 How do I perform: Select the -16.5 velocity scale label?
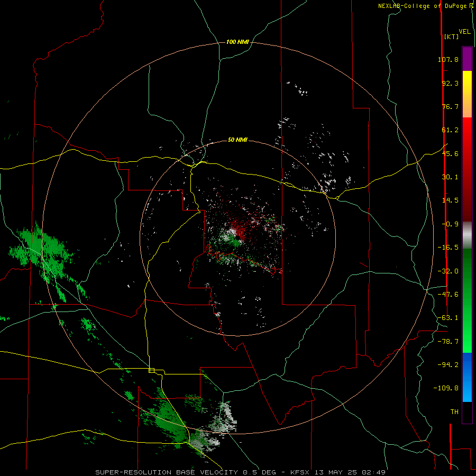(x=448, y=248)
